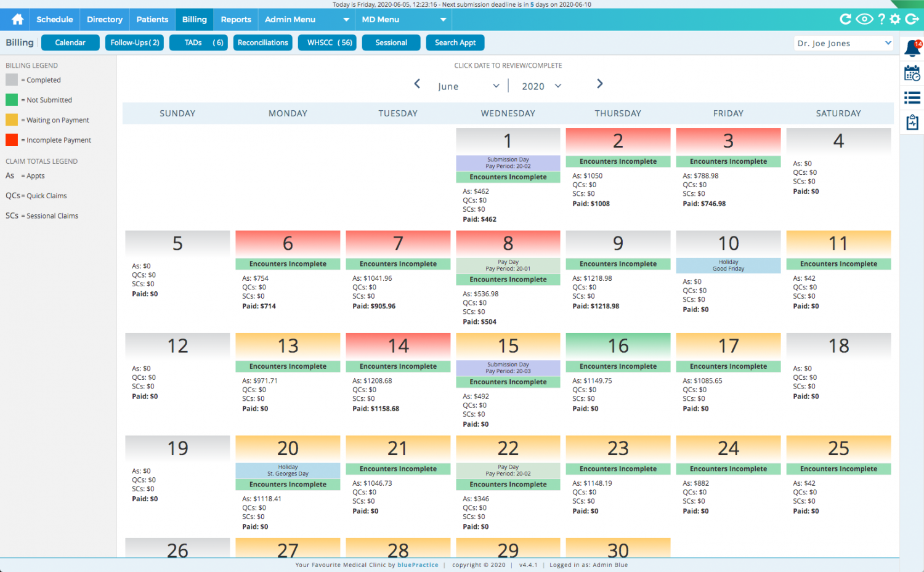Open the June month dropdown
The height and width of the screenshot is (572, 924).
(468, 86)
